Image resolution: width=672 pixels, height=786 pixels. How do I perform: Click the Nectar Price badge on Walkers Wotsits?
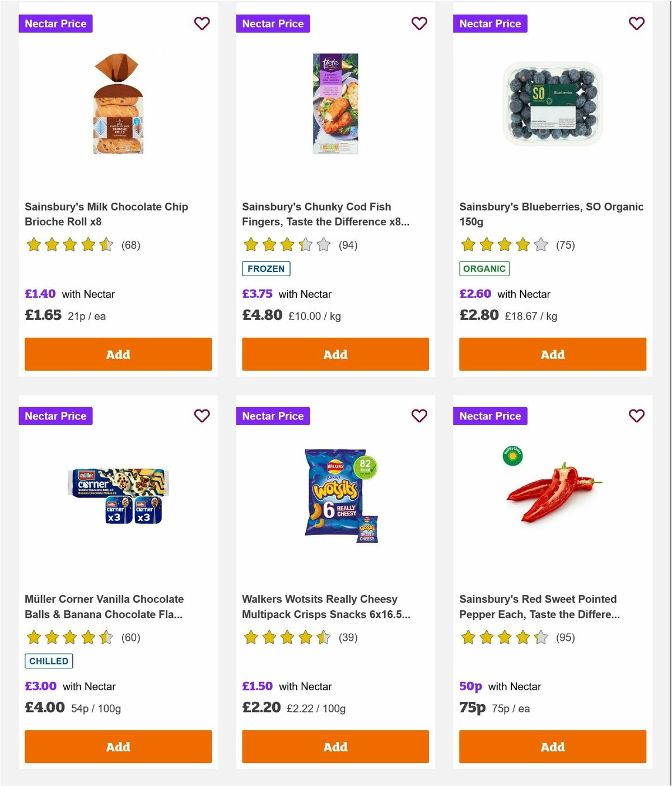(x=273, y=416)
